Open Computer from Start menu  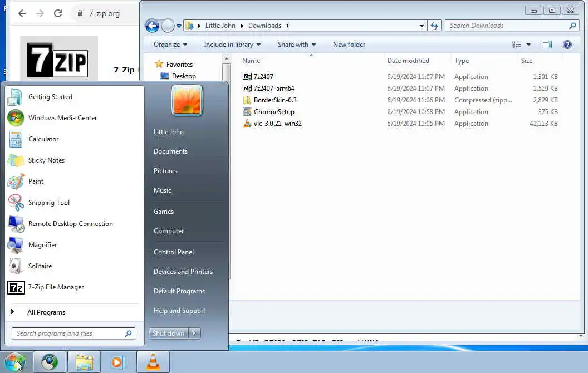168,231
